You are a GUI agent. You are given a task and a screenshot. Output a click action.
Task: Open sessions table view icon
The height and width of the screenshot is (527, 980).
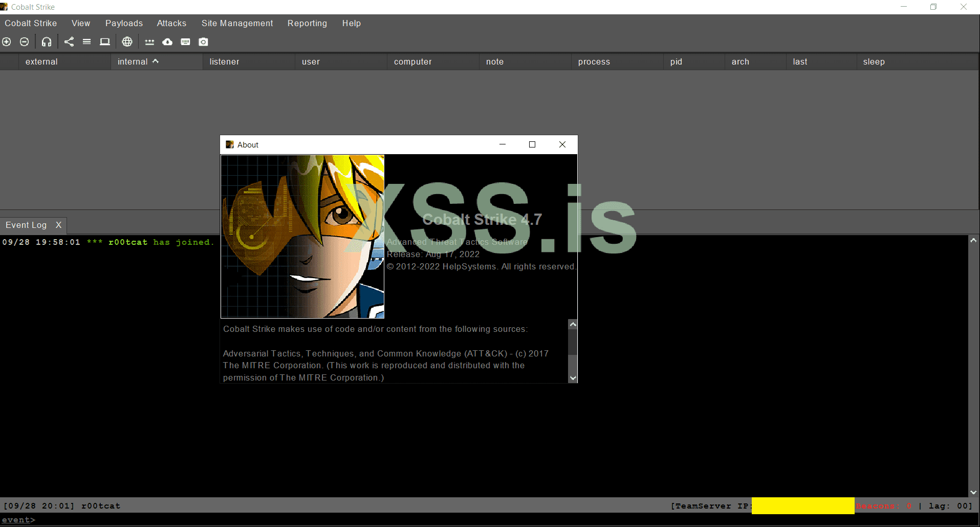(x=86, y=41)
